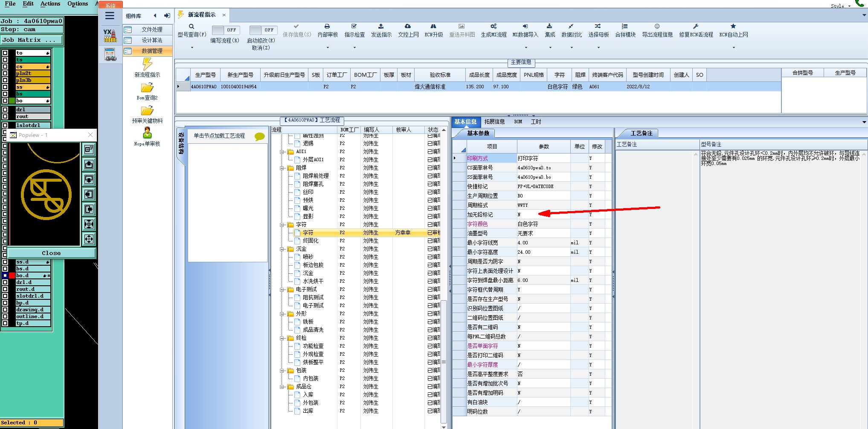Click 数据对比 compare icon
Image resolution: width=868 pixels, height=429 pixels.
(571, 26)
